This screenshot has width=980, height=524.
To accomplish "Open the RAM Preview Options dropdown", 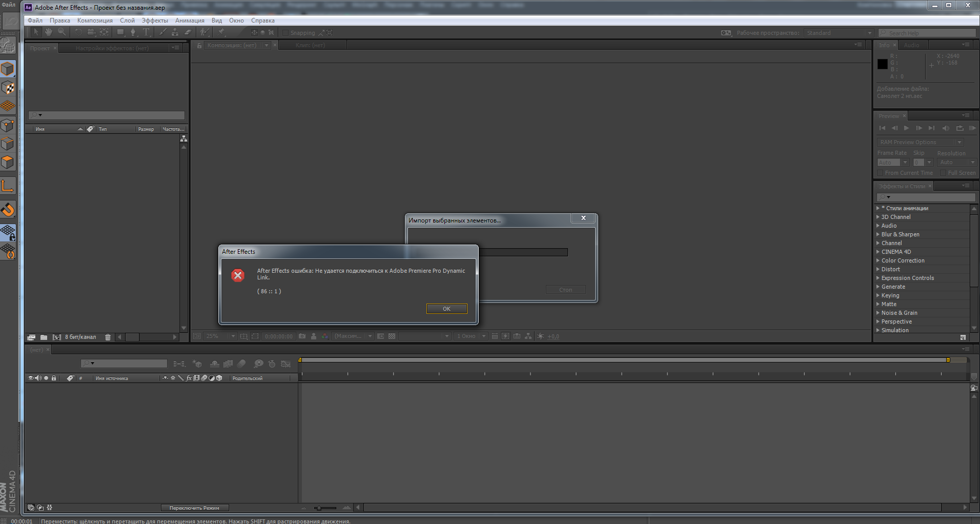I will pos(920,142).
